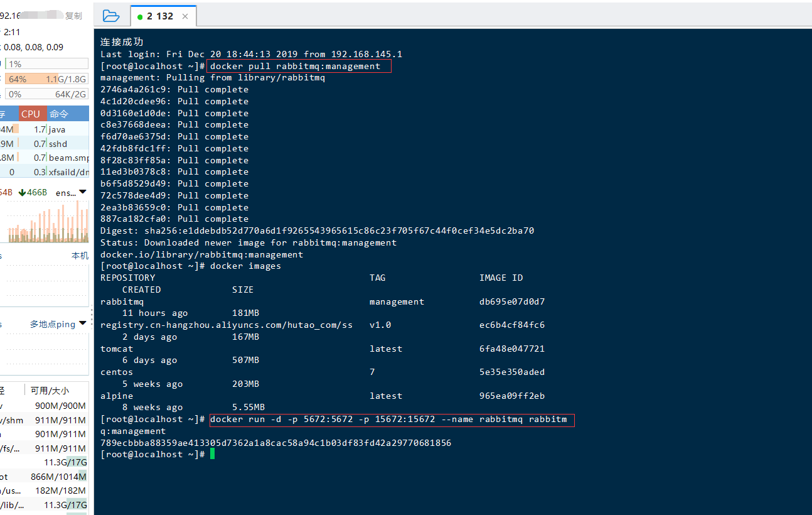Select the java process row

(44, 129)
